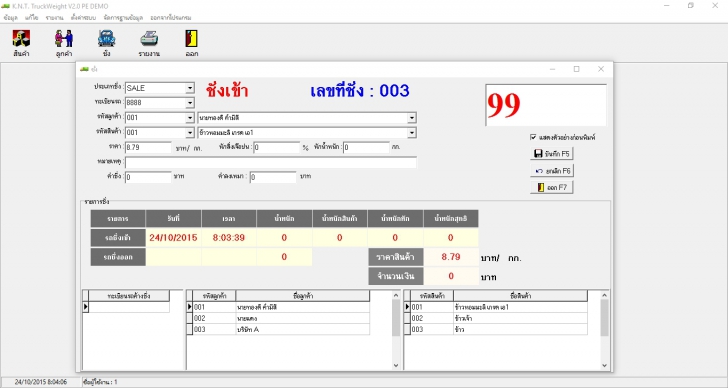The height and width of the screenshot is (388, 728).
Task: Click the date cell 24/10/2015
Action: tap(173, 238)
